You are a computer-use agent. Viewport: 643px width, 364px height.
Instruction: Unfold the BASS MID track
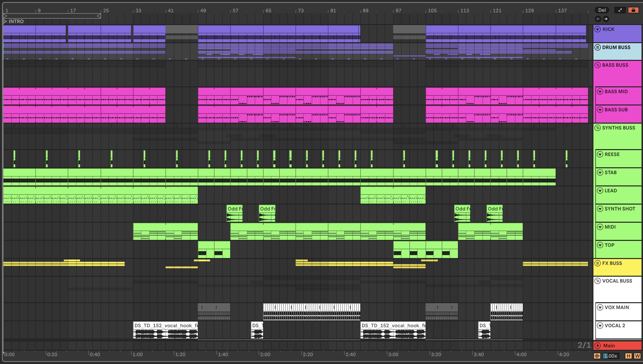point(600,91)
